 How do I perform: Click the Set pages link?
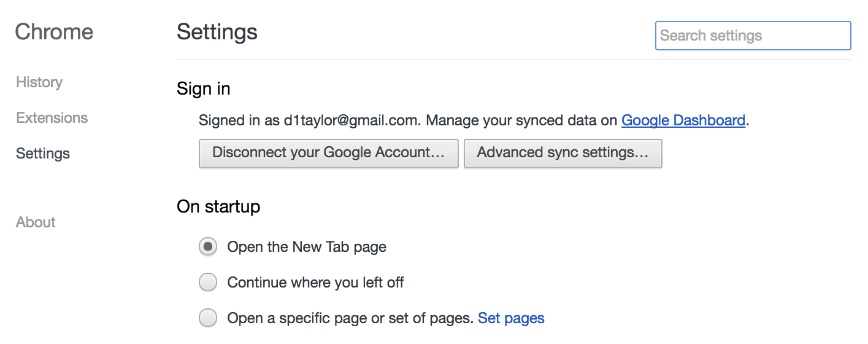click(x=511, y=318)
